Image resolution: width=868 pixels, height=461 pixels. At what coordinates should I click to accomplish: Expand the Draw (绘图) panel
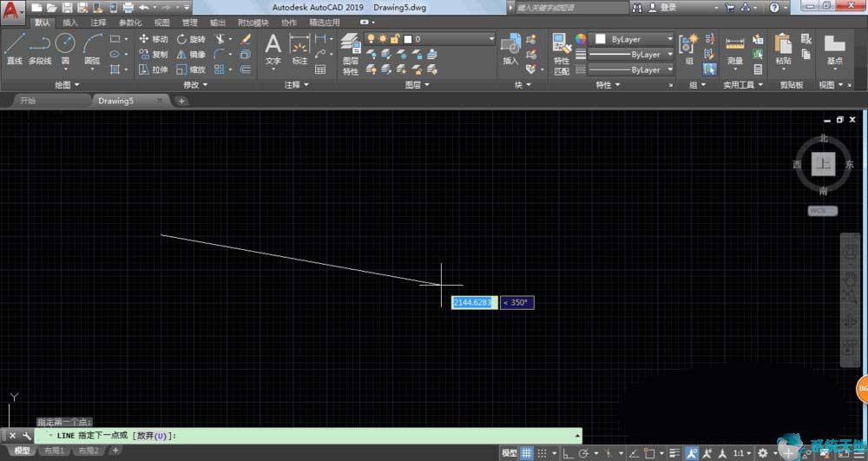tap(67, 85)
